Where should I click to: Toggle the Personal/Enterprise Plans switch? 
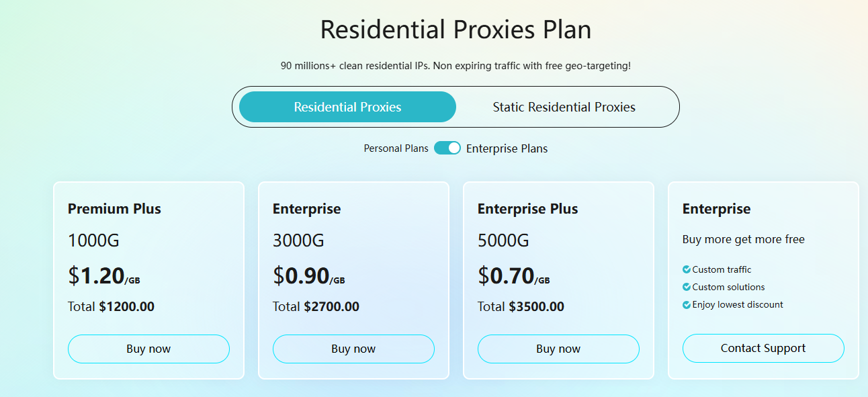[447, 148]
